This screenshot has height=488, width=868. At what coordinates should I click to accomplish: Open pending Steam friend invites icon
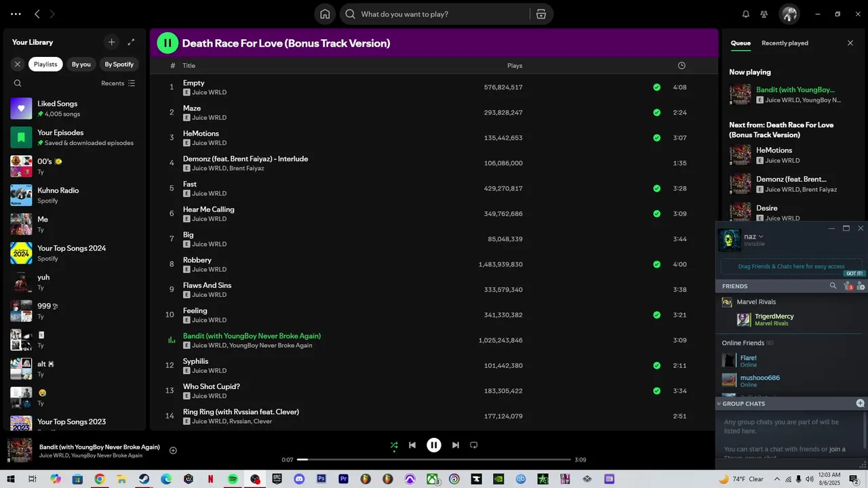(848, 286)
